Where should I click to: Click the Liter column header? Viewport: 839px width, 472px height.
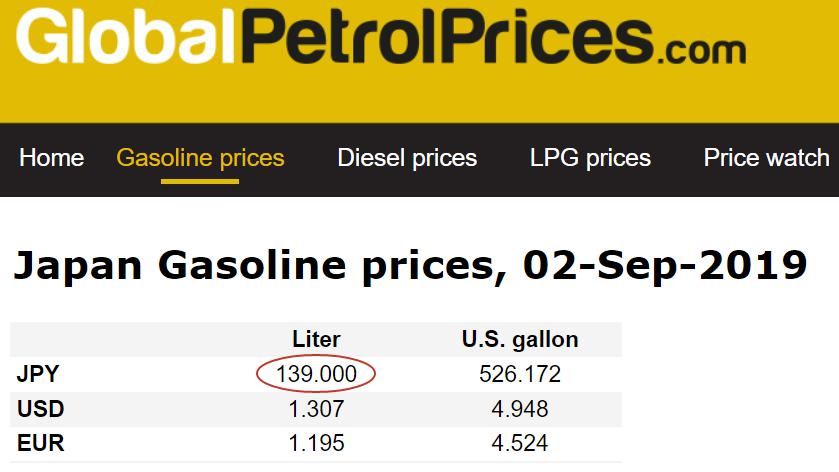(x=316, y=340)
